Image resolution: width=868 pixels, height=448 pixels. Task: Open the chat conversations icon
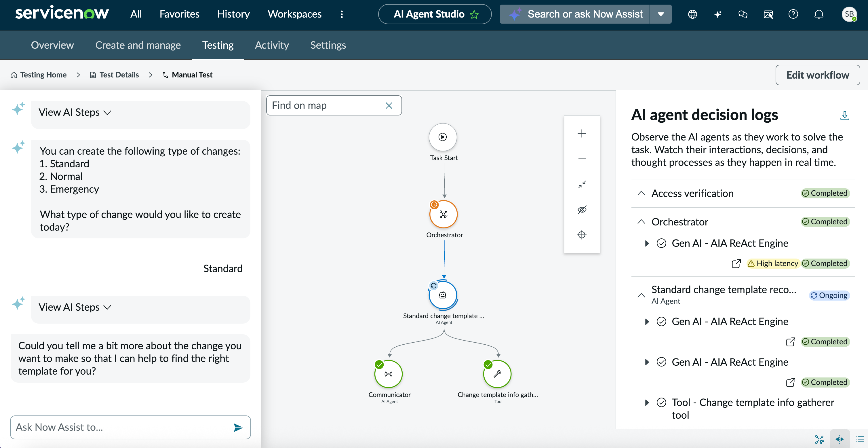pos(743,14)
